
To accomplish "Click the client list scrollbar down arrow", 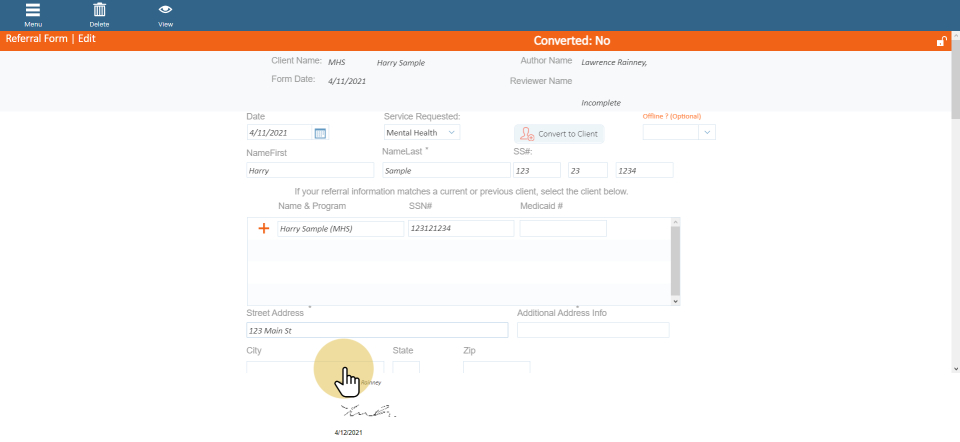I will 675,300.
